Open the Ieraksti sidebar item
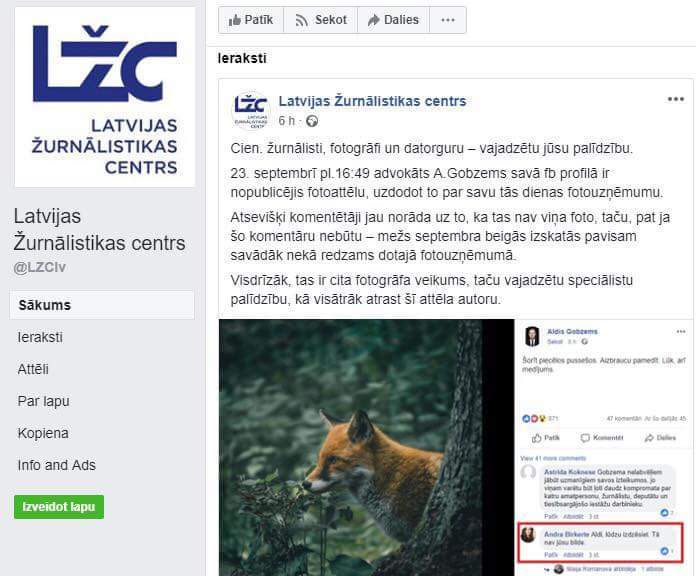 coord(40,337)
